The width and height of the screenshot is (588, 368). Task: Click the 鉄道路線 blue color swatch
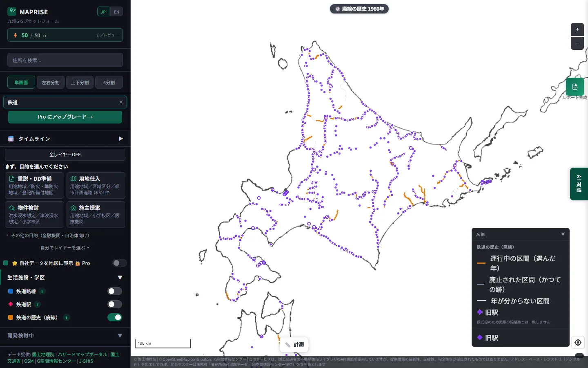pos(11,291)
